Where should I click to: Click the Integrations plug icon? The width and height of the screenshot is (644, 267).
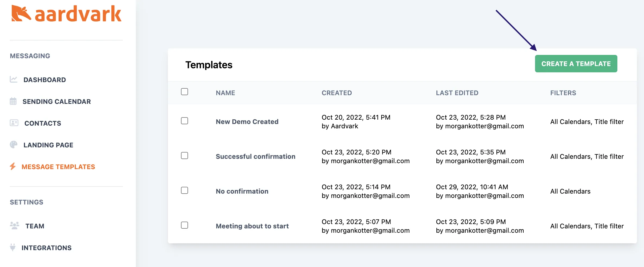coord(12,247)
